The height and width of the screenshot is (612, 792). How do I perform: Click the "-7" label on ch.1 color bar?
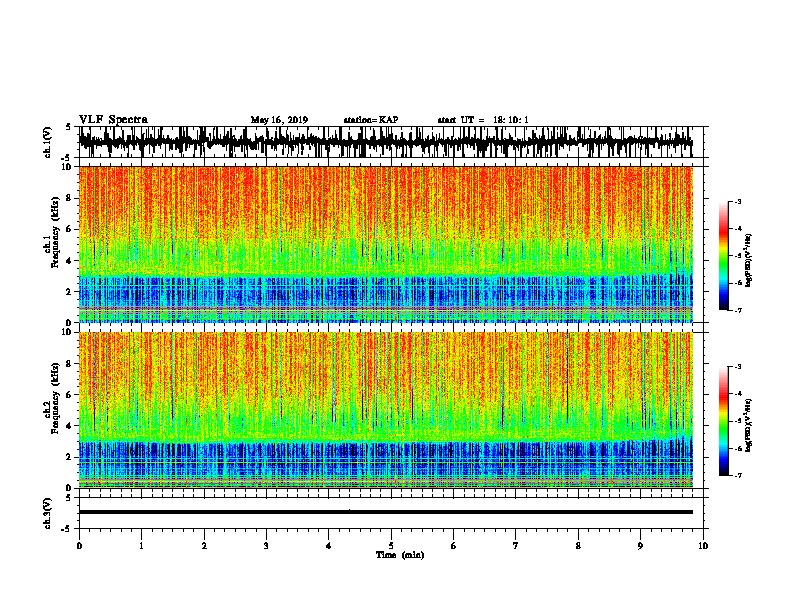point(737,310)
